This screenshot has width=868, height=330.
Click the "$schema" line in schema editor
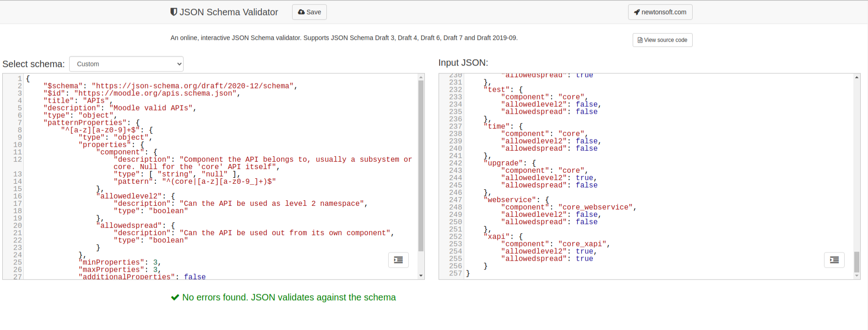click(170, 86)
